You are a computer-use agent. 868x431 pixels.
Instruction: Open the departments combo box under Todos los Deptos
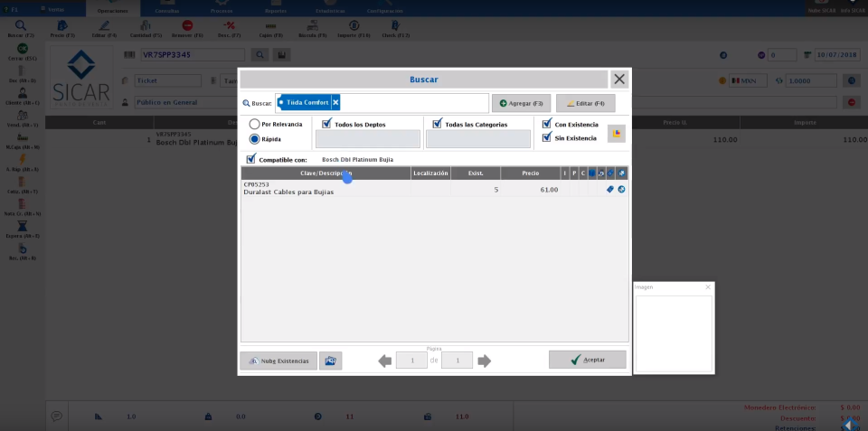coord(368,139)
